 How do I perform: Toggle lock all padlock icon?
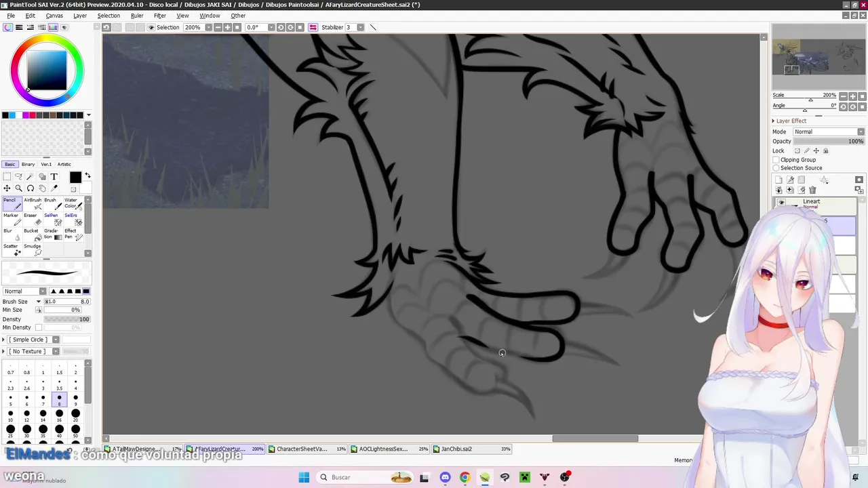point(825,150)
